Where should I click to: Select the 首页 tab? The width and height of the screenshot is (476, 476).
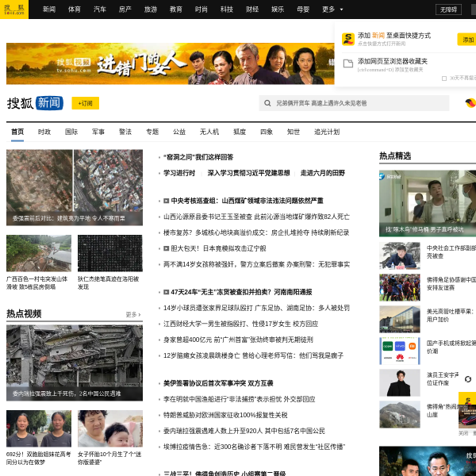[17, 132]
